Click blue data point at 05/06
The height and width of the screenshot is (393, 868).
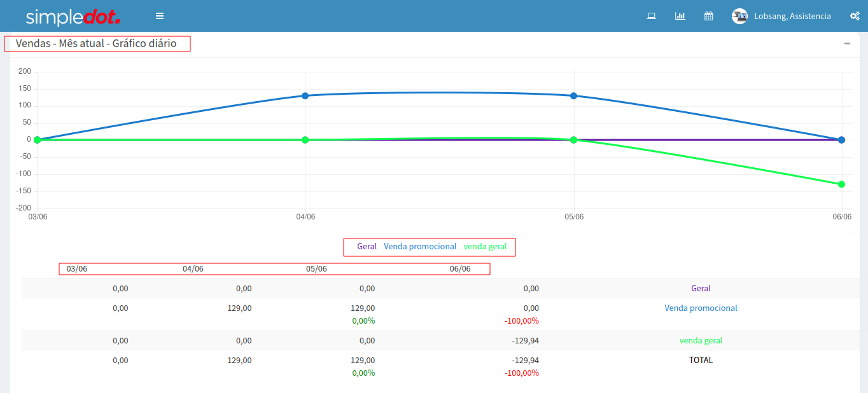click(573, 95)
